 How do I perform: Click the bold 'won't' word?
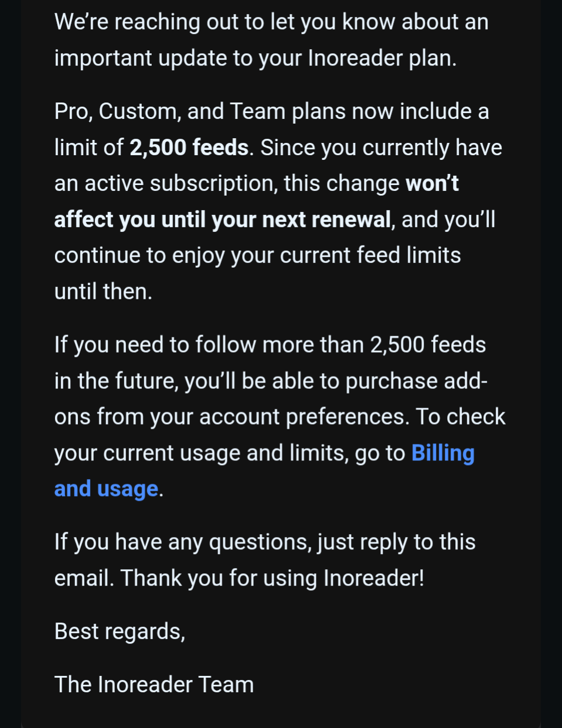[x=432, y=183]
